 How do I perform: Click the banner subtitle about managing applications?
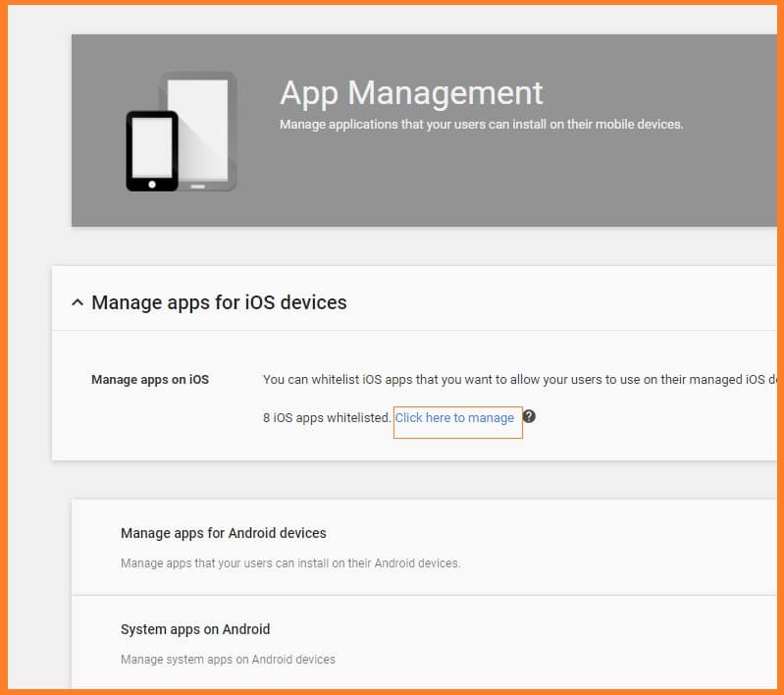[481, 125]
